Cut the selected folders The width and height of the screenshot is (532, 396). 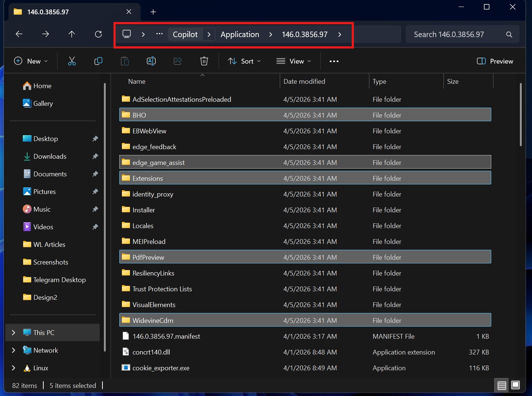pos(72,61)
